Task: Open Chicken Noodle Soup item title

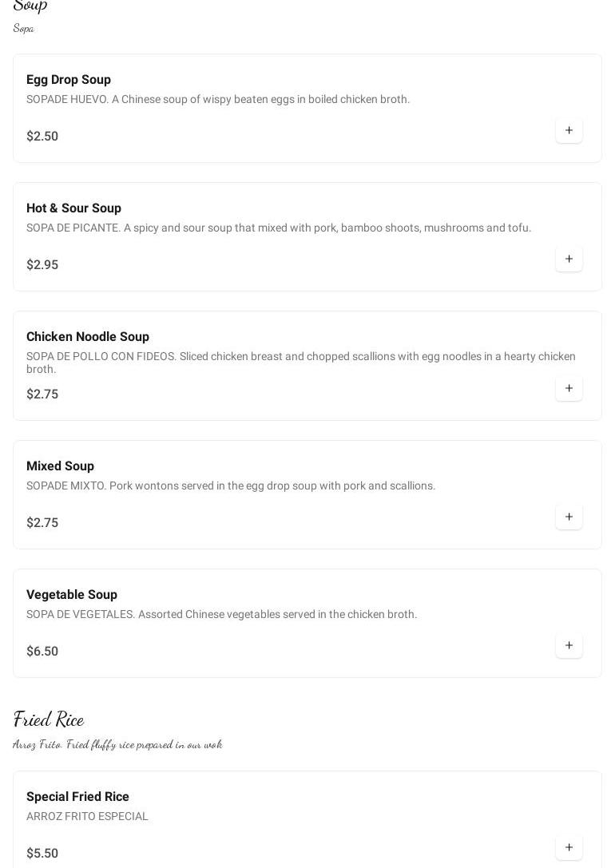Action: (x=88, y=337)
